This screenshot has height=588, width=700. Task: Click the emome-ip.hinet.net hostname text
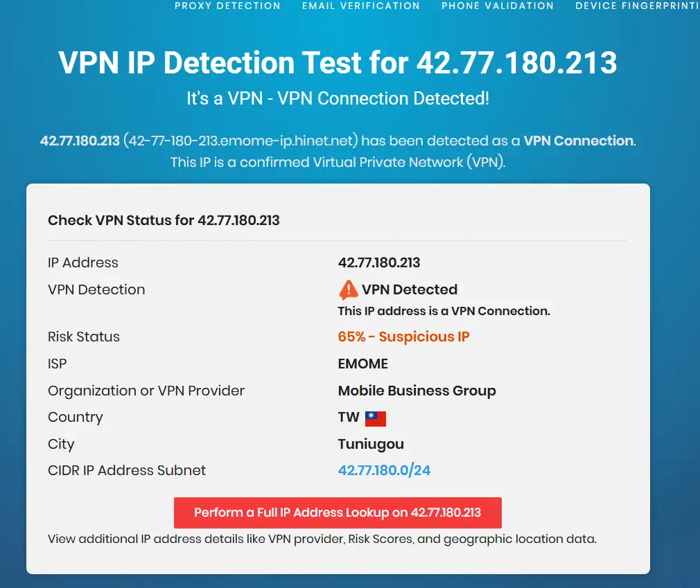point(240,141)
